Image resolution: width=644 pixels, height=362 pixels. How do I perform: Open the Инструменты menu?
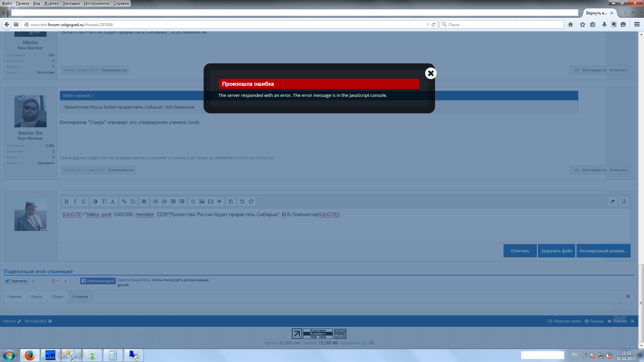pyautogui.click(x=97, y=3)
